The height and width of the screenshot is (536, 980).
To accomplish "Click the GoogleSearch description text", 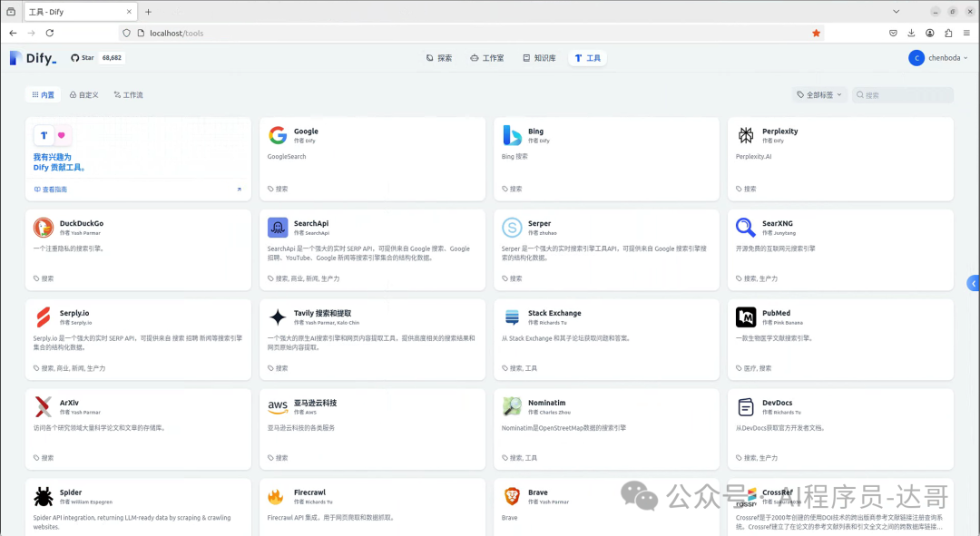I will click(x=287, y=157).
